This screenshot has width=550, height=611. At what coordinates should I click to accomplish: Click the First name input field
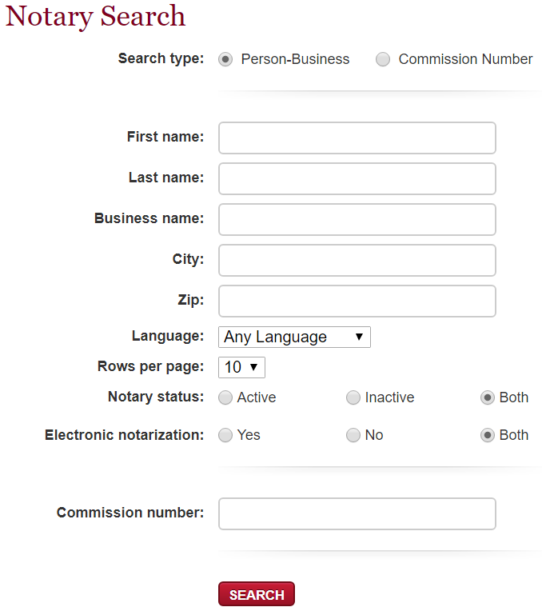coord(357,138)
